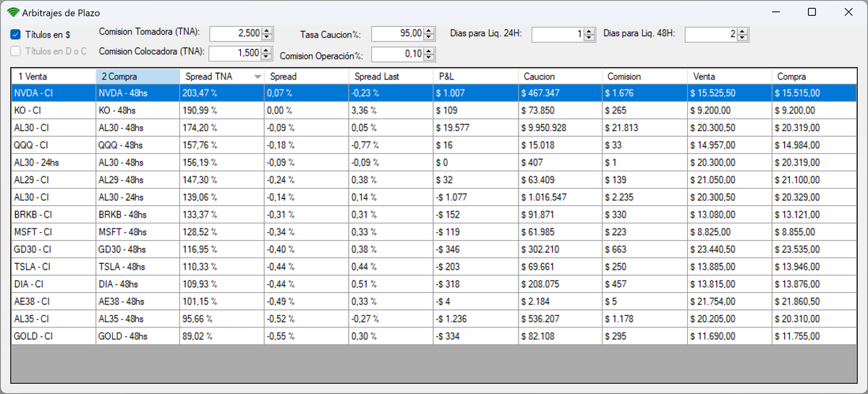Screen dimensions: 868x394
Task: Click Spread value -0,49 %
Action: (306, 301)
